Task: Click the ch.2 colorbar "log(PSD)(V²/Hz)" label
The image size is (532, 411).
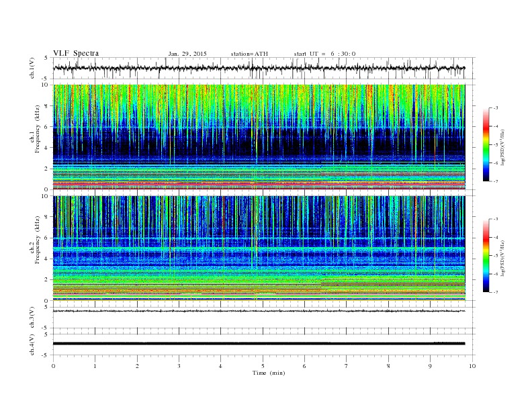Action: (x=502, y=257)
